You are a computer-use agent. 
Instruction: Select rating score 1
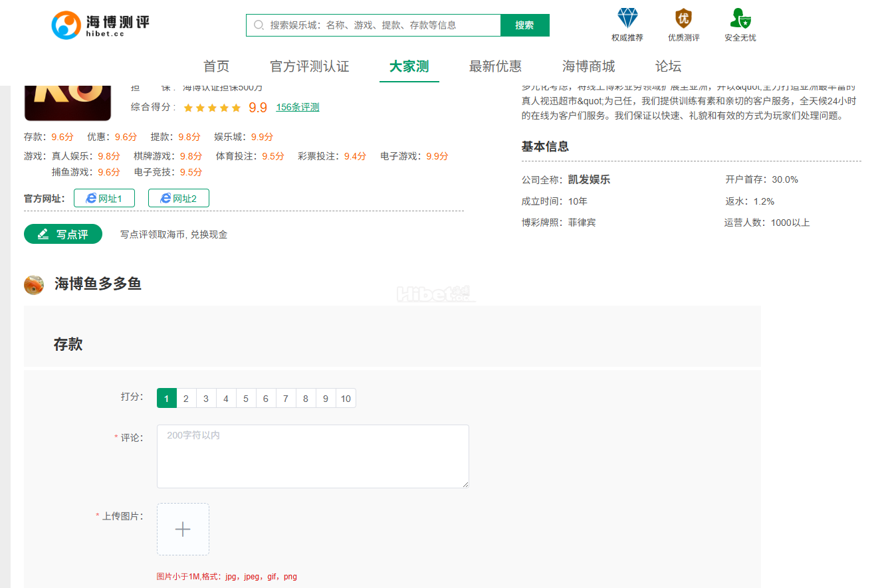pos(166,399)
